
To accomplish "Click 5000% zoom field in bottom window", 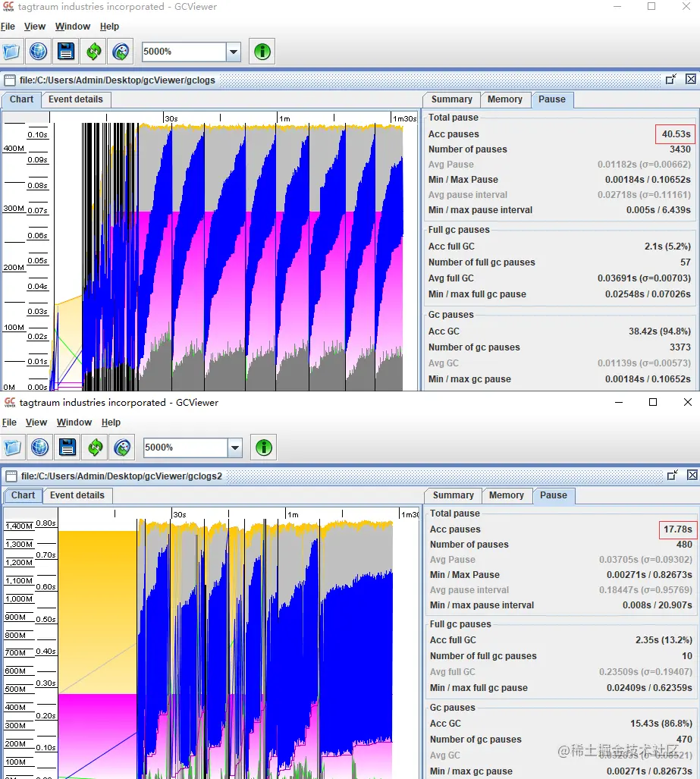I will [x=186, y=448].
